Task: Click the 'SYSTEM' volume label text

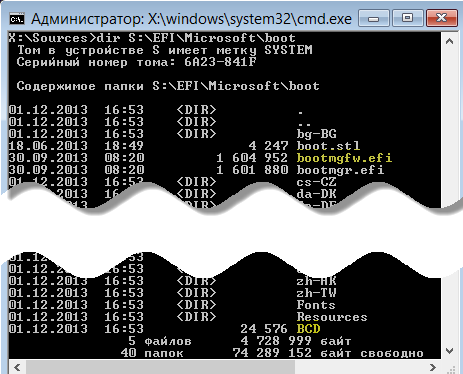Action: [288, 50]
